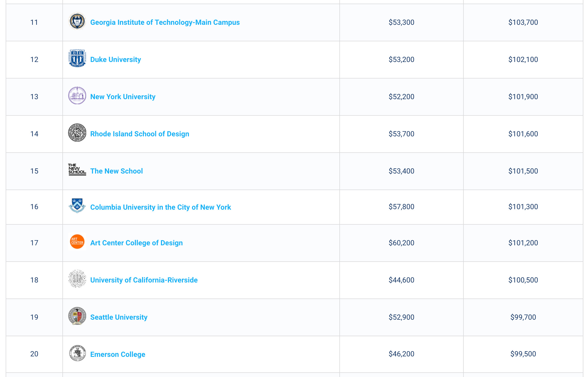Open Art Center College of Design link
Image resolution: width=588 pixels, height=377 pixels.
pos(136,243)
